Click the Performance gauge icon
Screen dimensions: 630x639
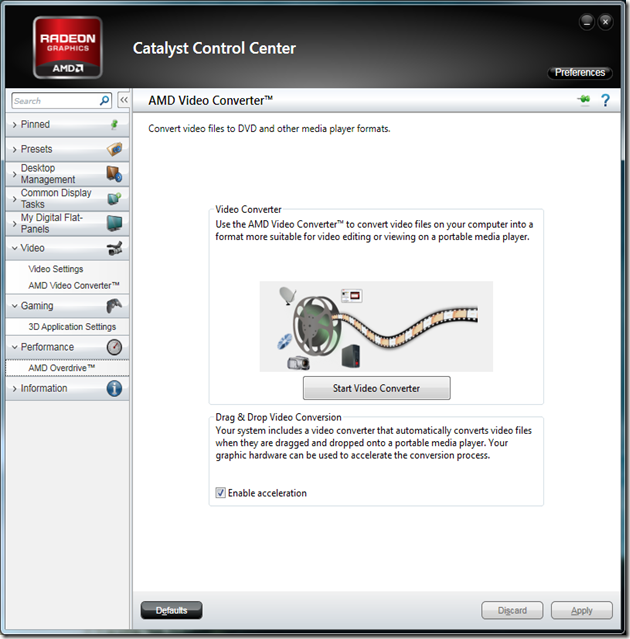114,347
